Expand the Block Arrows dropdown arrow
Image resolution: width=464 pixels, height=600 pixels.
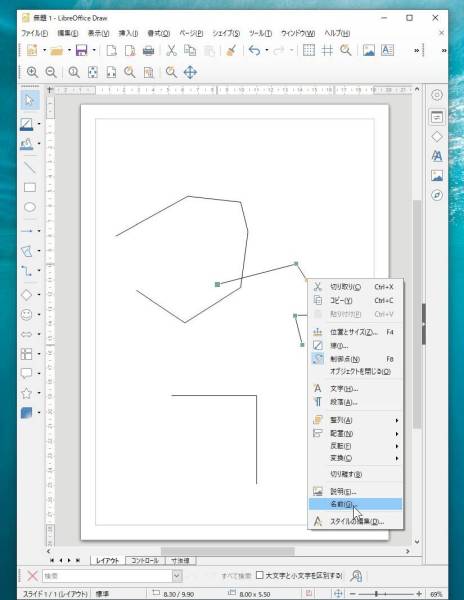coord(39,334)
